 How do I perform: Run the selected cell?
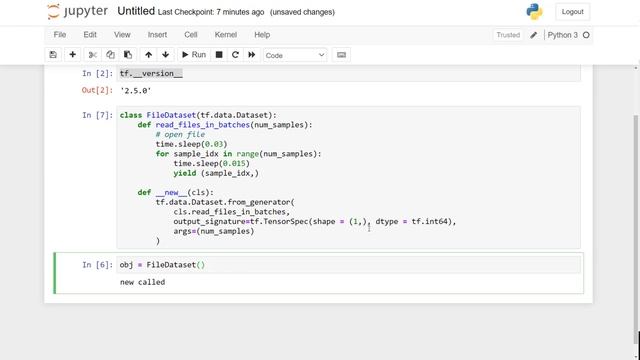tap(194, 55)
